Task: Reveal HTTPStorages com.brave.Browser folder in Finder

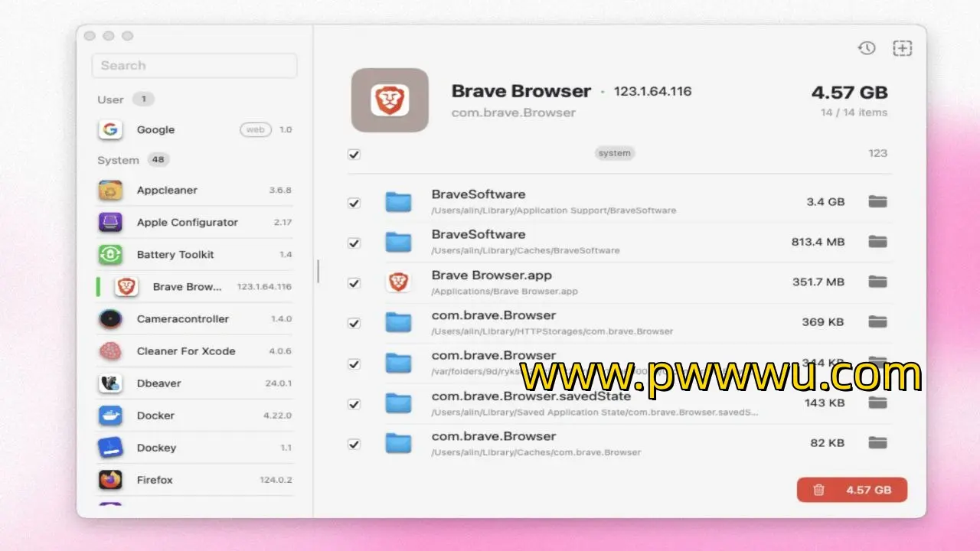Action: pyautogui.click(x=877, y=322)
